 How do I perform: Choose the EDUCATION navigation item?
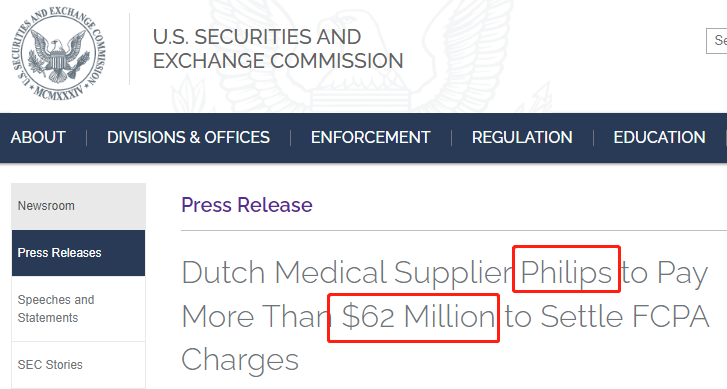coord(659,137)
